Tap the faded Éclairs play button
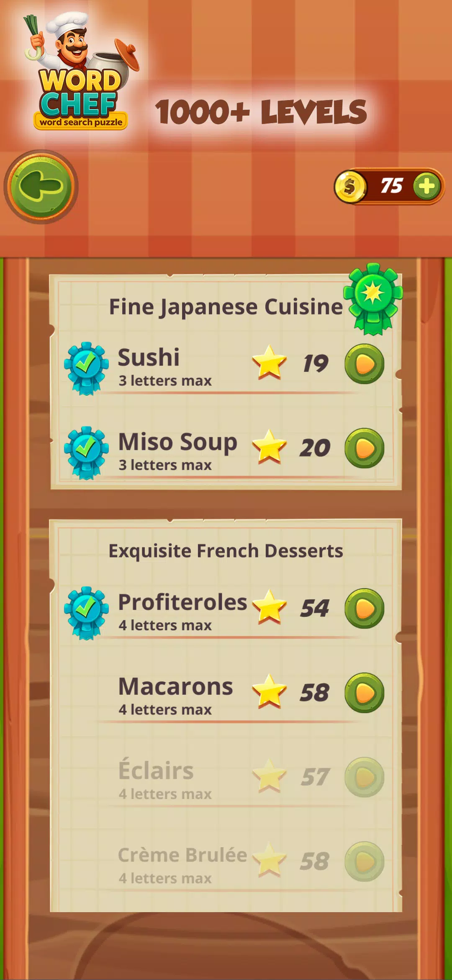Viewport: 452px width, 980px height. pyautogui.click(x=364, y=777)
